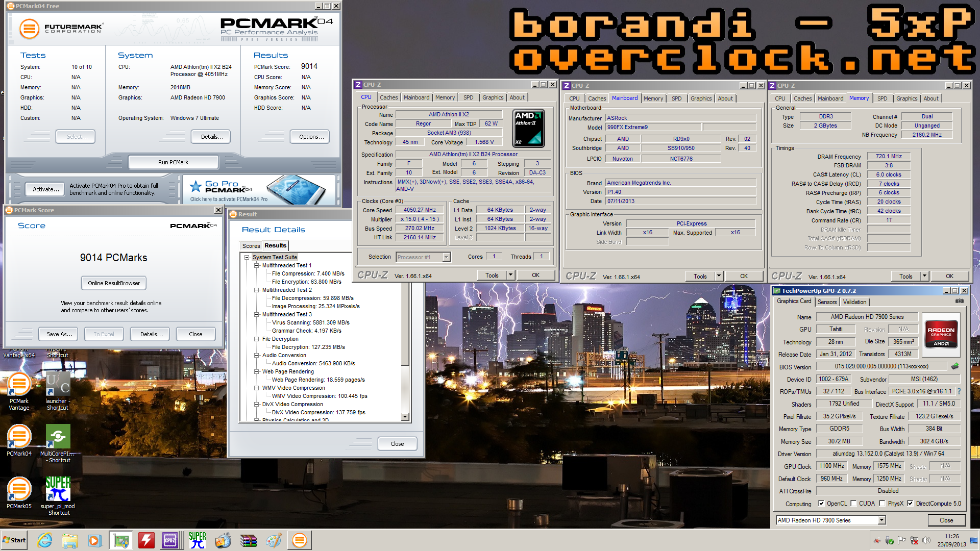The height and width of the screenshot is (551, 980).
Task: Toggle DirectCompute 5.0 checkbox
Action: [x=910, y=503]
